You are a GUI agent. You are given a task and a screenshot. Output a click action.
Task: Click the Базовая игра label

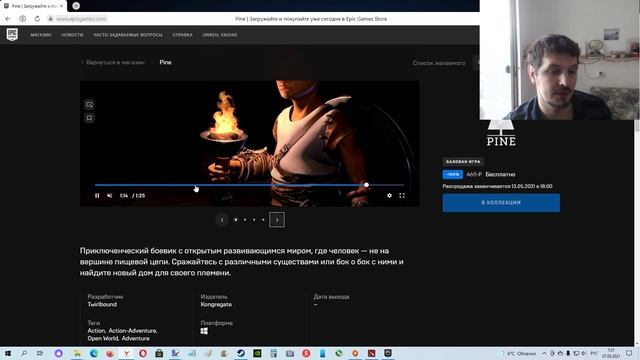[463, 162]
